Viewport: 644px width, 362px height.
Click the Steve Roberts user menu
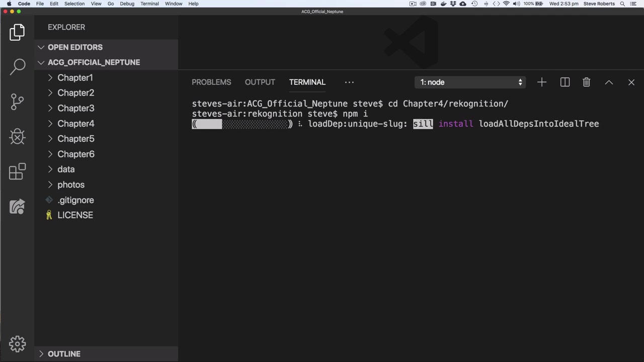point(599,4)
